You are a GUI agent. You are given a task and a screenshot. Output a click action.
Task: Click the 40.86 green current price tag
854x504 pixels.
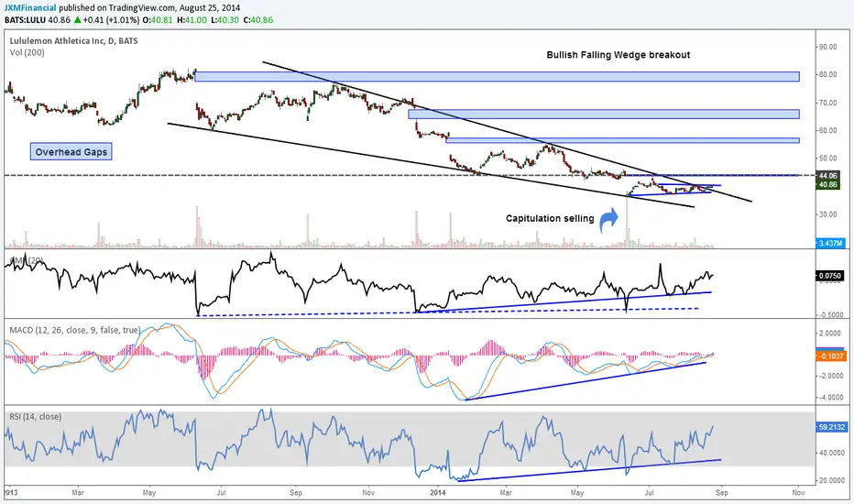(827, 184)
